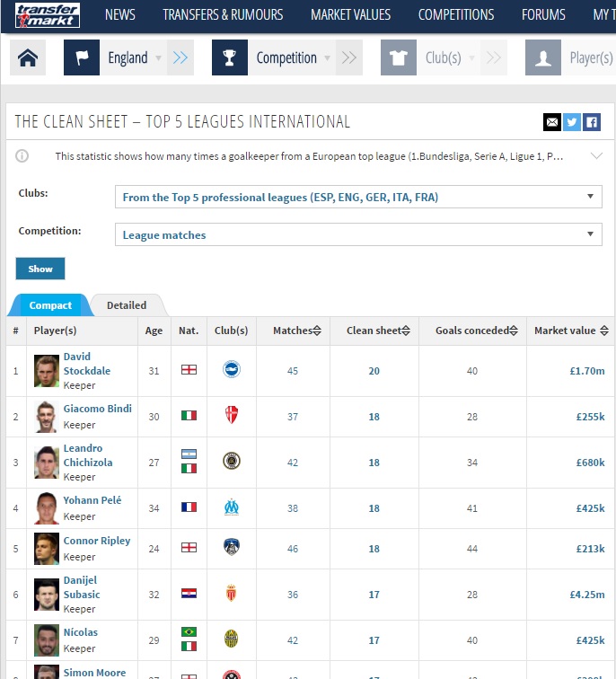Screen dimensions: 616x679
Task: Go to the home icon
Action: tap(28, 57)
